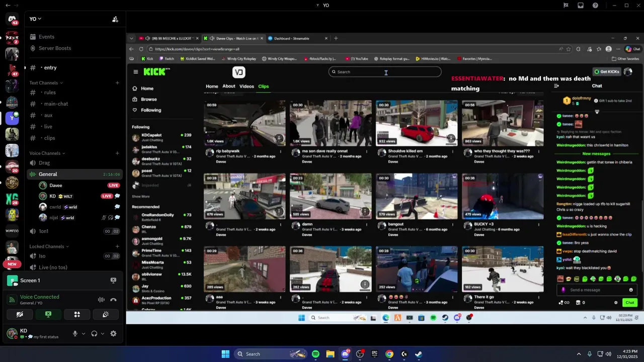Open the soundboard button in voice panel

click(106, 314)
